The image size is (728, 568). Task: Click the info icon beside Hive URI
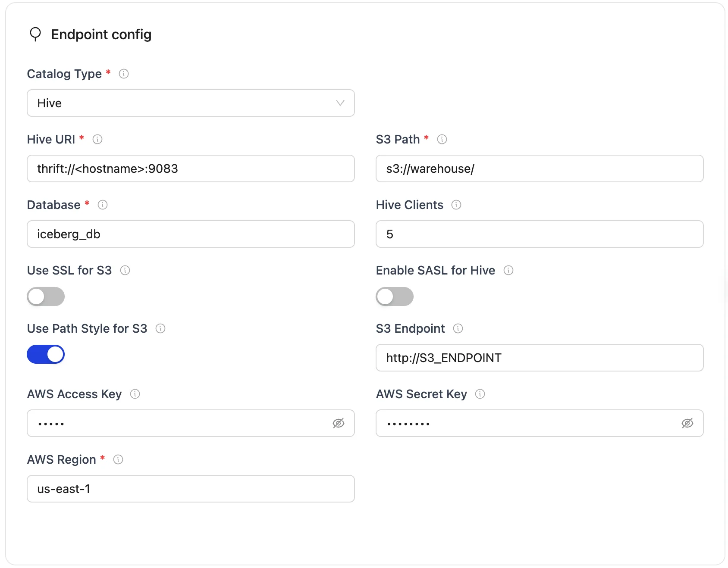click(97, 139)
